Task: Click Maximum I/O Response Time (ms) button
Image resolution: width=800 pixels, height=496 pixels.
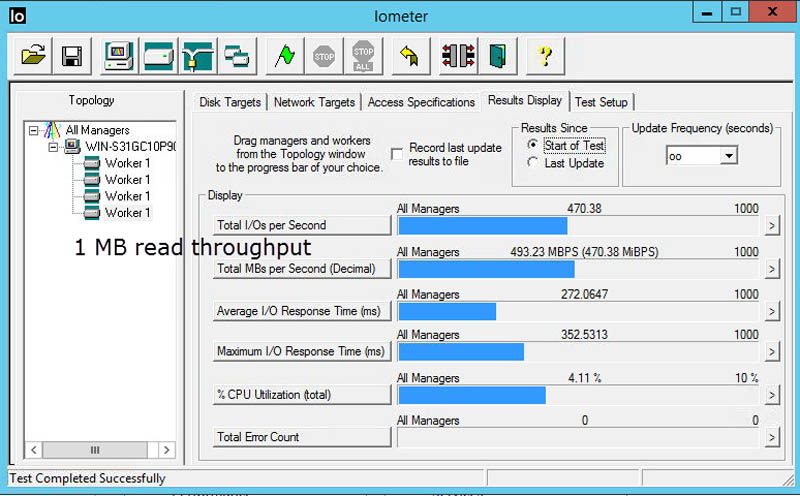Action: point(302,352)
